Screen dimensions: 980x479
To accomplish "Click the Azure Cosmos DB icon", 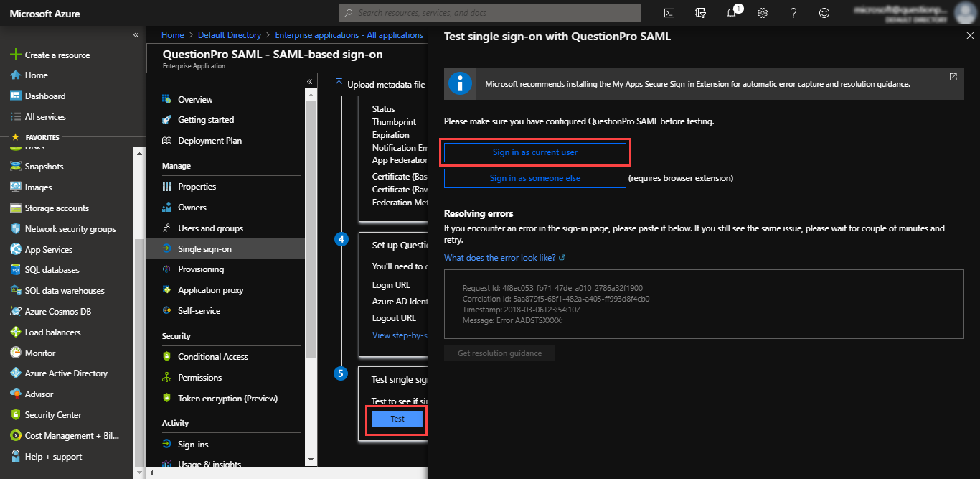I will [16, 312].
